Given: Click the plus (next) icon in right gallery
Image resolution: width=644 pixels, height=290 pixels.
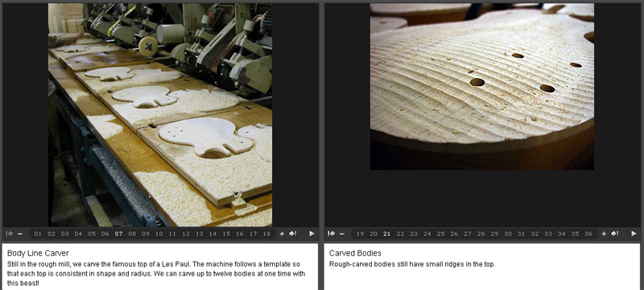Looking at the screenshot, I should click(x=604, y=234).
